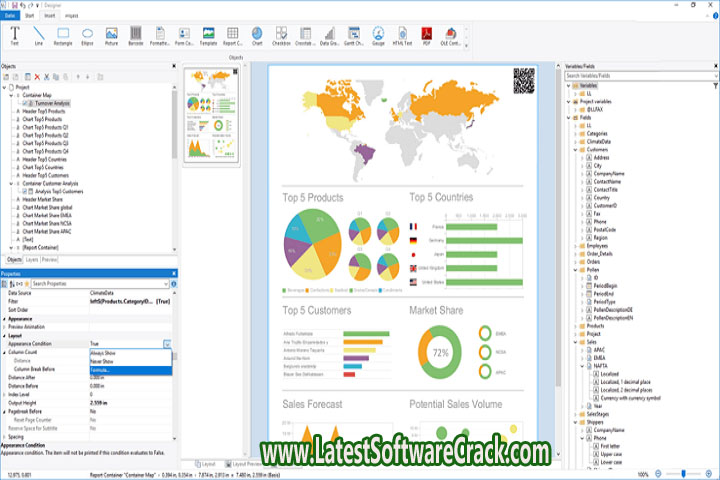Viewport: 720px width, 480px height.
Task: Collapse the Project tree node
Action: pyautogui.click(x=5, y=87)
